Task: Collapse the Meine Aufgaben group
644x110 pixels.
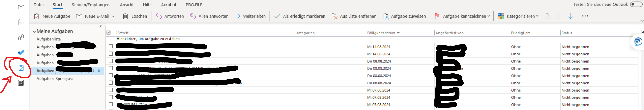Action: click(x=34, y=31)
